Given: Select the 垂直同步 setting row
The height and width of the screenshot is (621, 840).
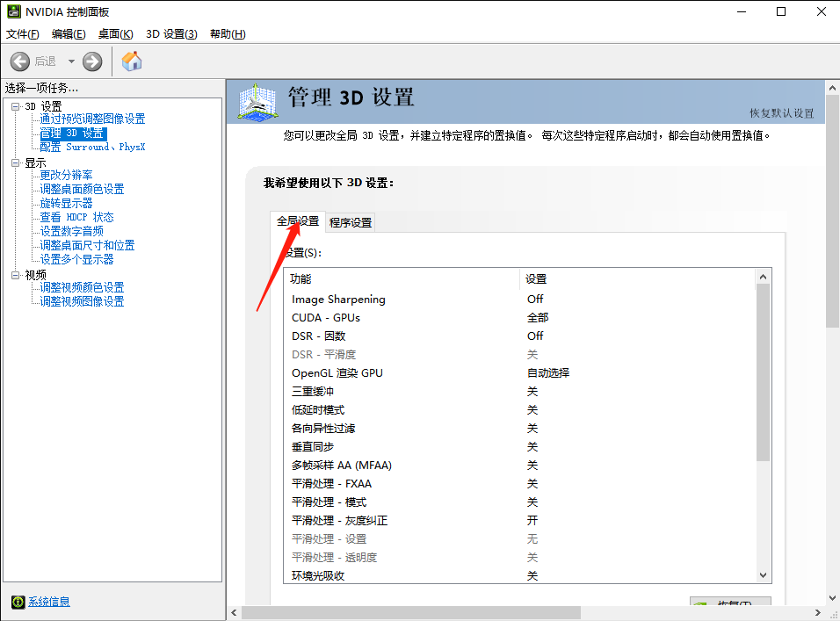Looking at the screenshot, I should click(314, 446).
